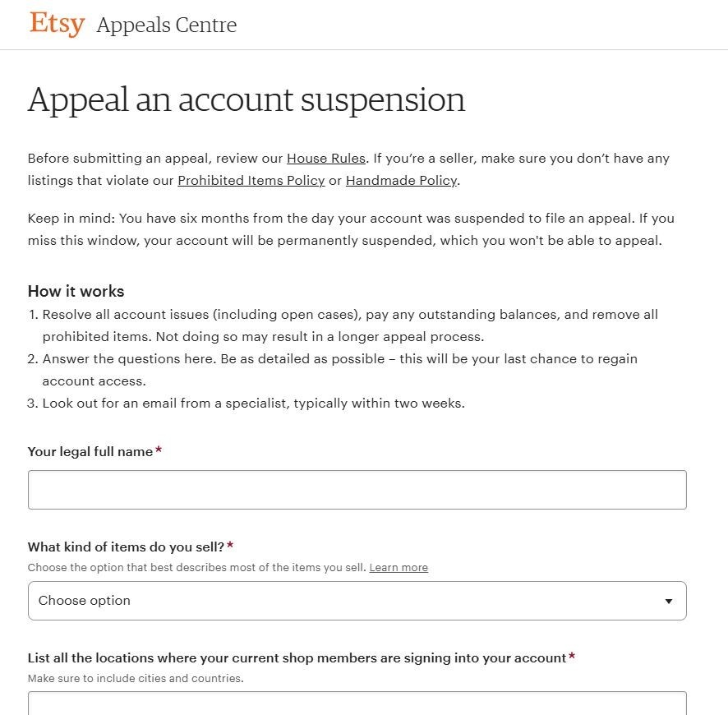728x715 pixels.
Task: Click the required asterisk beside locations question
Action: pos(572,655)
